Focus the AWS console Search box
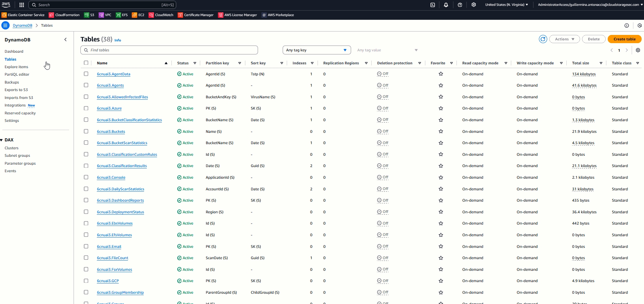 pyautogui.click(x=102, y=5)
